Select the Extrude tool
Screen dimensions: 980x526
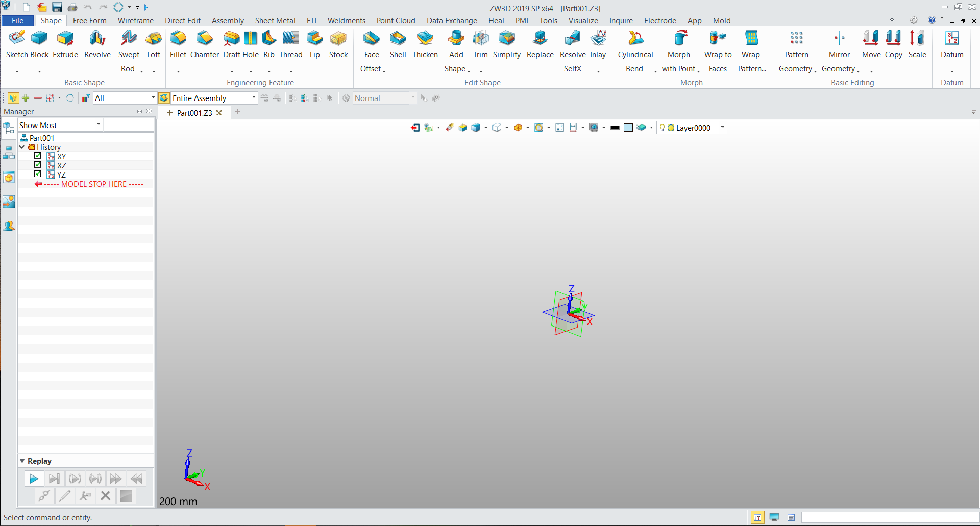pyautogui.click(x=65, y=43)
